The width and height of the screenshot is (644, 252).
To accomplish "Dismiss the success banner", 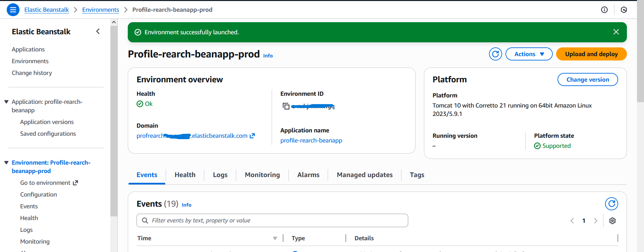I will click(616, 32).
